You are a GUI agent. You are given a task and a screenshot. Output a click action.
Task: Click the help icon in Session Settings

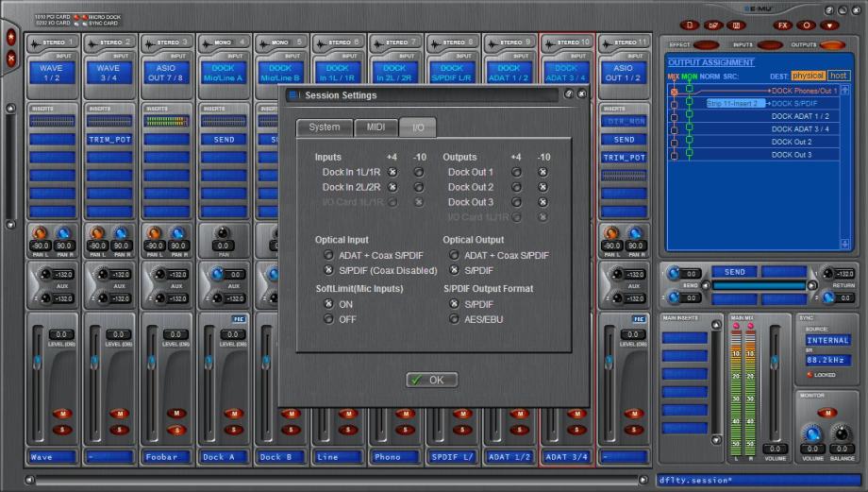[x=569, y=94]
